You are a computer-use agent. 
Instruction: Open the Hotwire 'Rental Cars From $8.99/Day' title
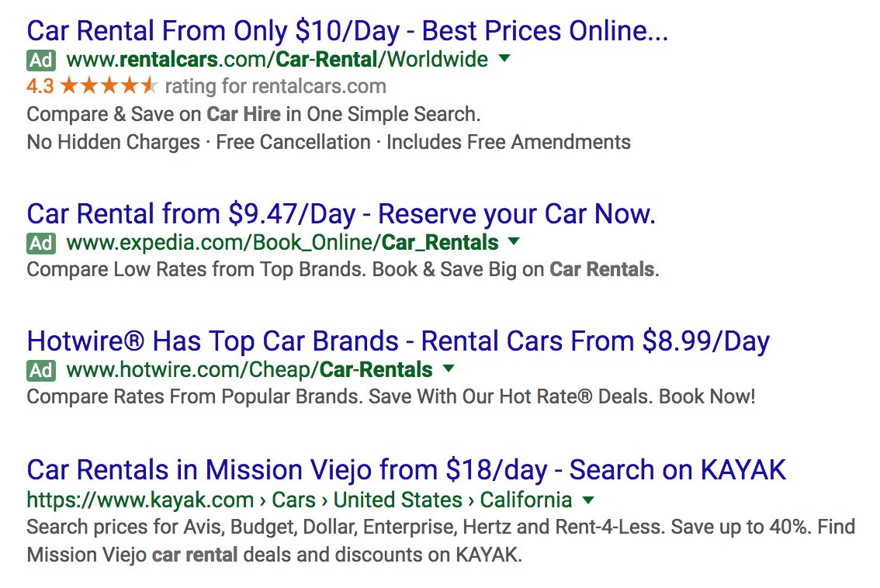397,341
